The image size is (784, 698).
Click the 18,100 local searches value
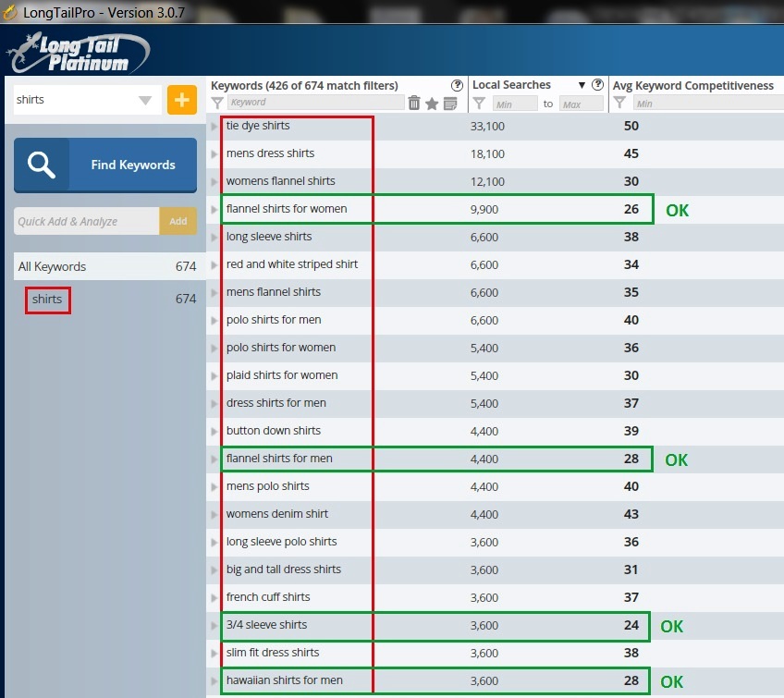pyautogui.click(x=487, y=154)
